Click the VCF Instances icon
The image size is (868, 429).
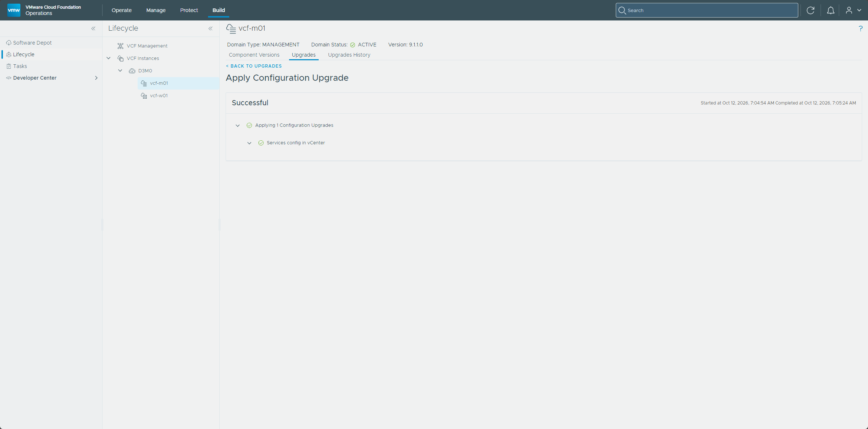click(120, 58)
